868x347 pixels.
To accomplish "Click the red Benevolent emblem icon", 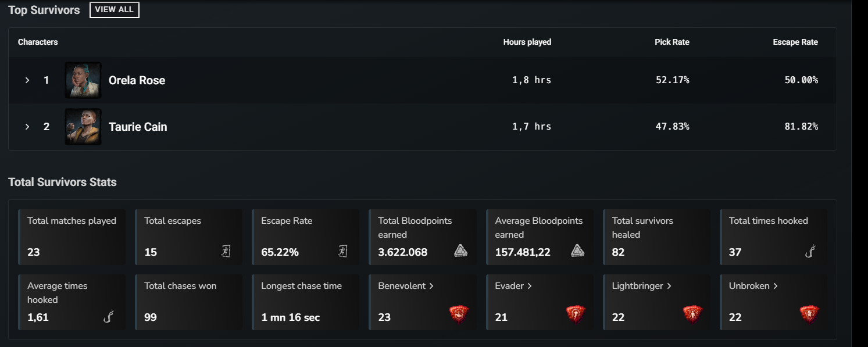I will pyautogui.click(x=459, y=314).
